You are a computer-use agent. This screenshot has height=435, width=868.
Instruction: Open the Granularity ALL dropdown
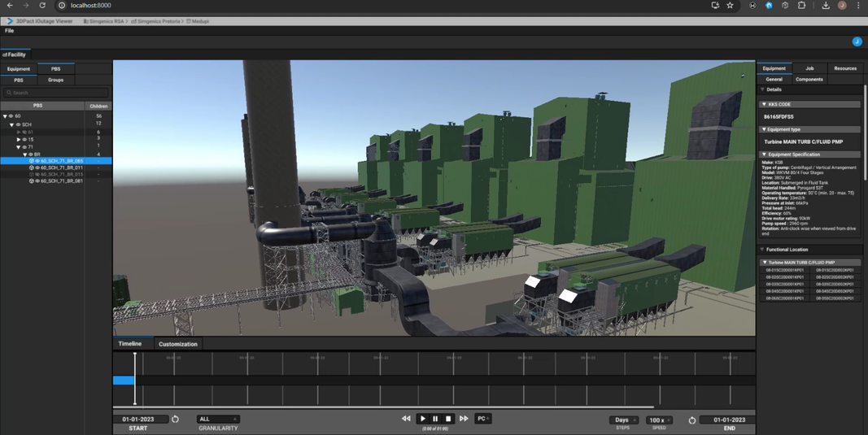coord(217,420)
